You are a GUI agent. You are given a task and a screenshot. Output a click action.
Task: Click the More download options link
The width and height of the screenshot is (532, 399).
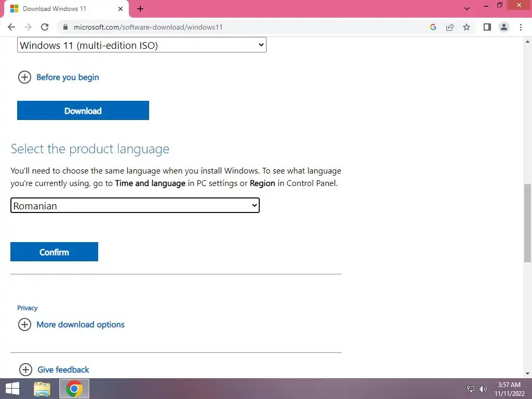(x=81, y=324)
